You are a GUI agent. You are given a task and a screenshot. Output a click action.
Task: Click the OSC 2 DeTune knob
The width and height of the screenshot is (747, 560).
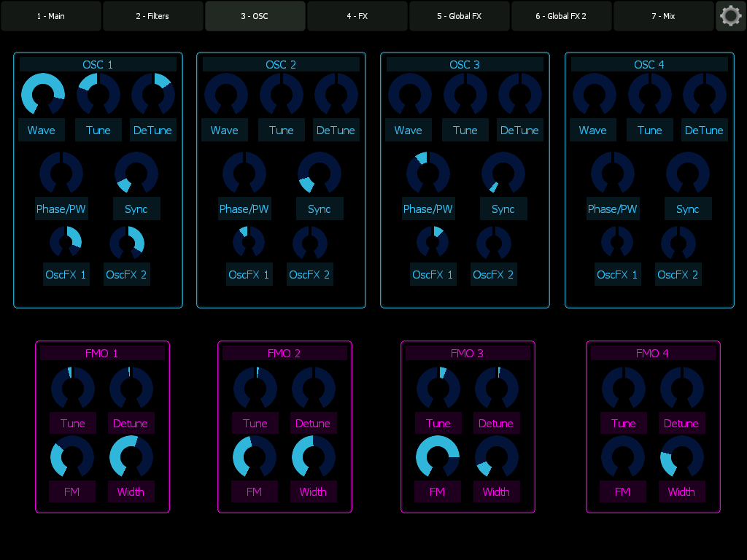[x=336, y=94]
